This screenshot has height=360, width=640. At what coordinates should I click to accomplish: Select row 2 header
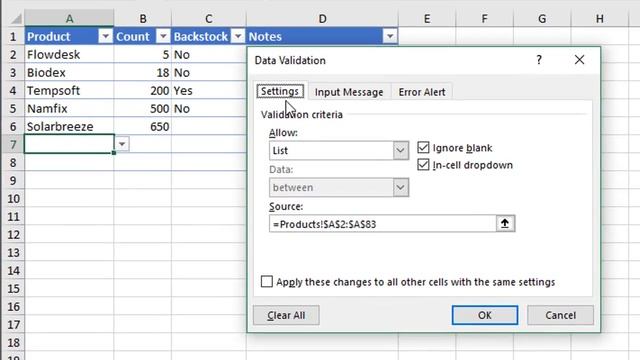pyautogui.click(x=13, y=54)
